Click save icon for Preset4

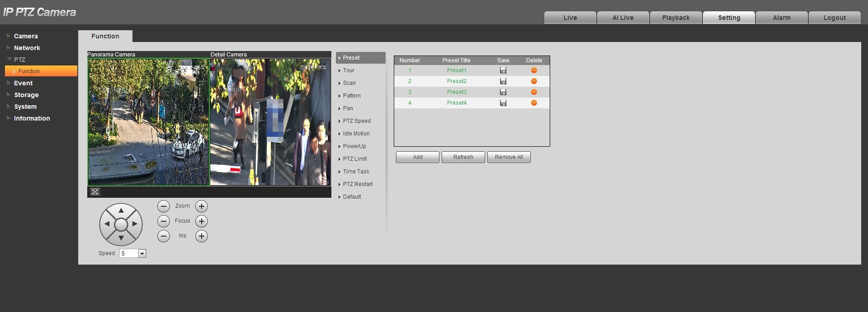point(503,103)
